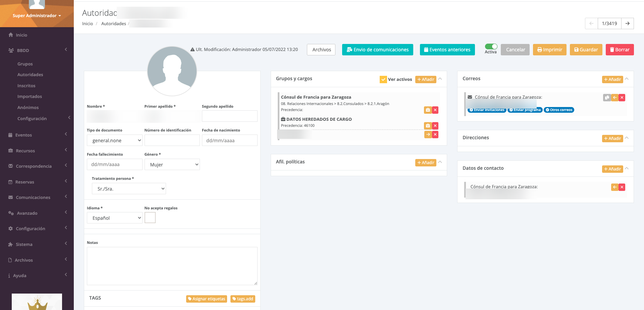Viewport: 644px width, 310px height.
Task: Remove the Cónsul de Francia para Zaragoza cargo
Action: [x=435, y=110]
